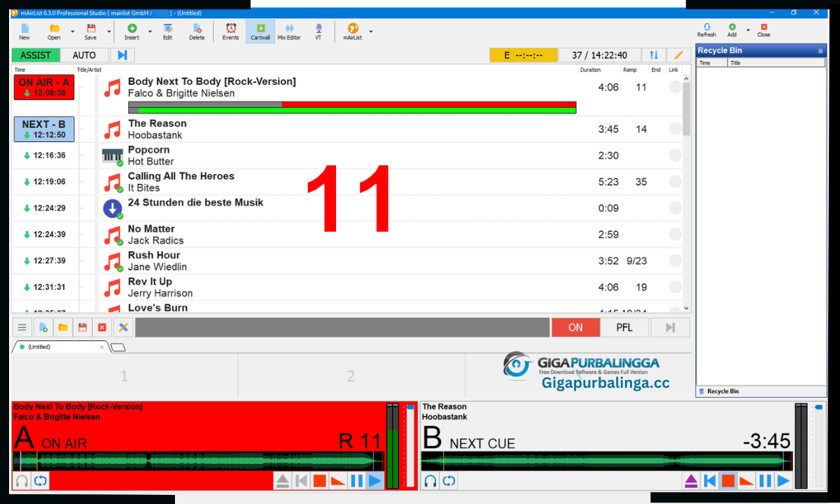Screen dimensions: 840x504
Task: Click cartwall slot 1
Action: click(125, 377)
